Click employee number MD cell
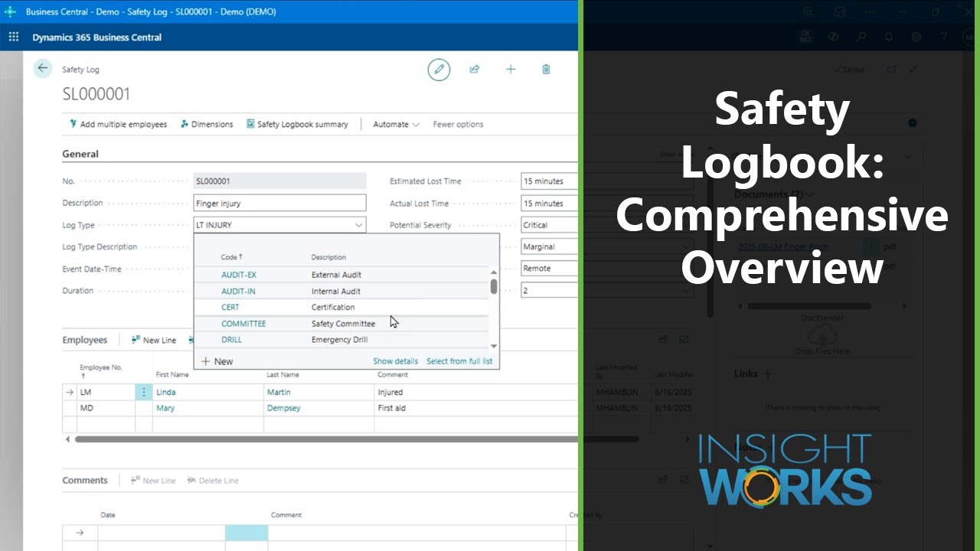This screenshot has height=551, width=980. click(x=106, y=408)
